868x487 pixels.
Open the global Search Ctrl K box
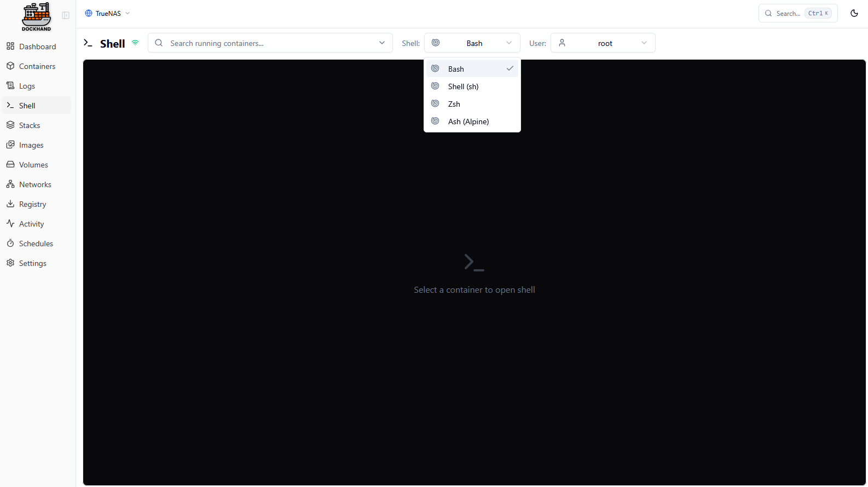click(x=797, y=13)
